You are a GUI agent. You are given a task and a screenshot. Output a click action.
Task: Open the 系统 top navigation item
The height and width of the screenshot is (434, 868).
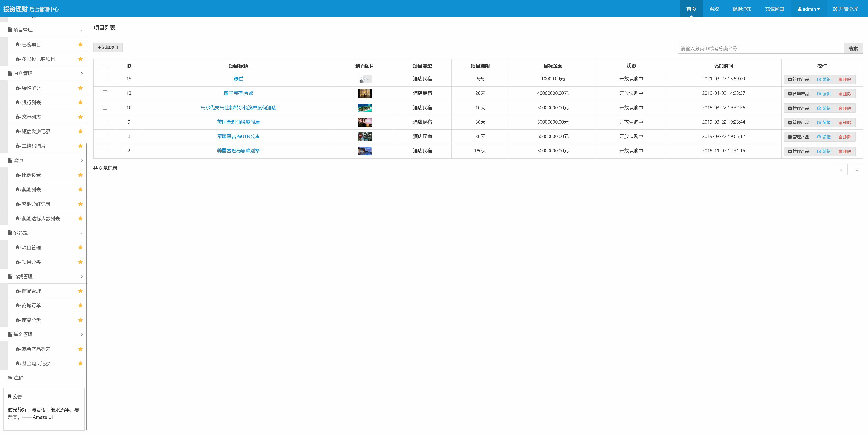click(x=714, y=9)
